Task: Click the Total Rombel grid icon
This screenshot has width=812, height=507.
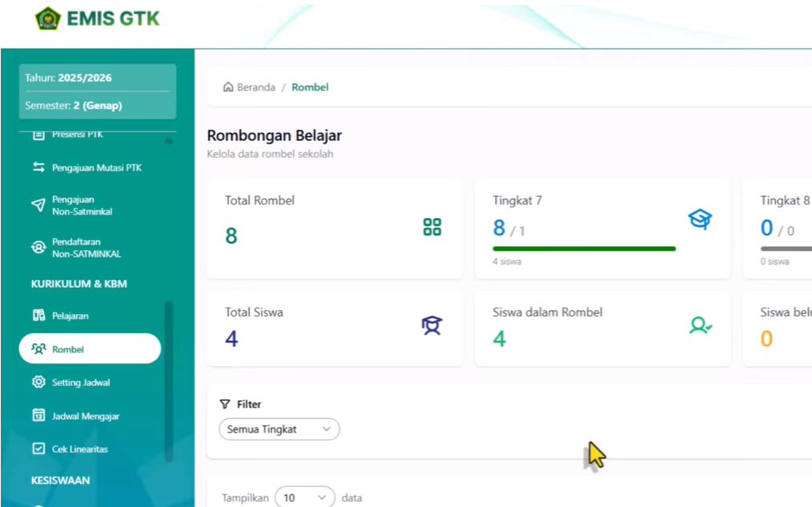Action: coord(432,227)
